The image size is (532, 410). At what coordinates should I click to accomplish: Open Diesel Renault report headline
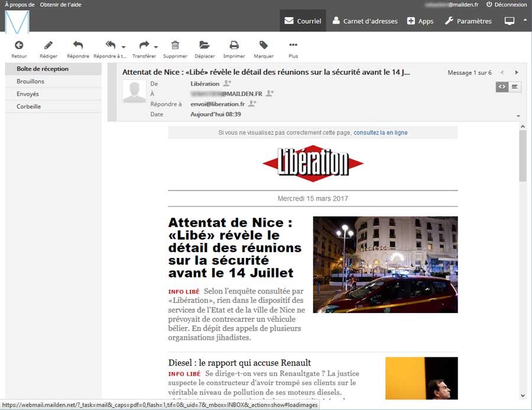click(x=239, y=363)
